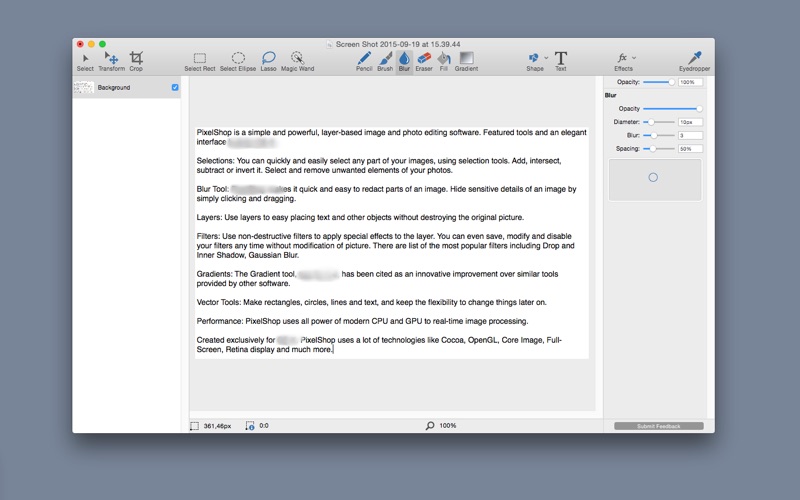Click the Submit Feedback button
This screenshot has width=800, height=500.
[659, 426]
